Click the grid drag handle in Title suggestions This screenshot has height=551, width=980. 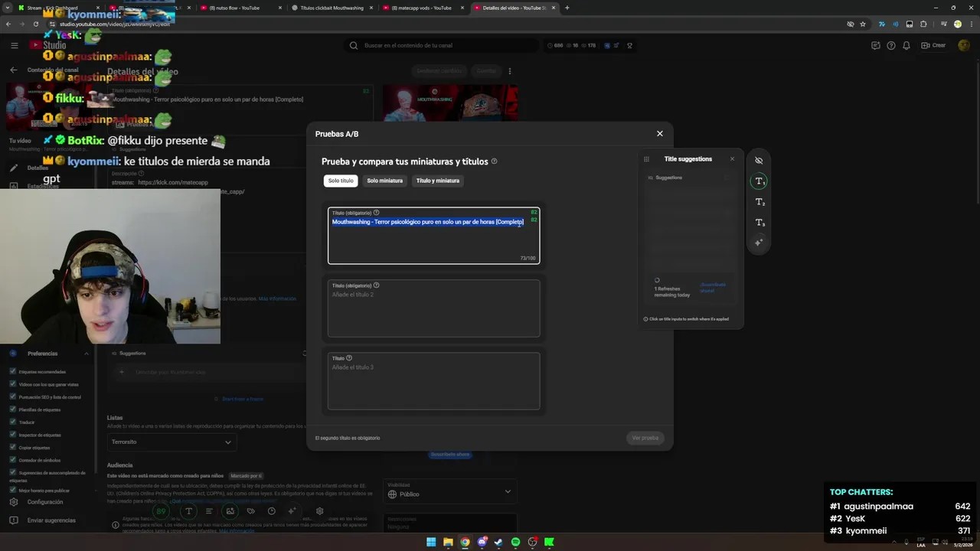646,159
